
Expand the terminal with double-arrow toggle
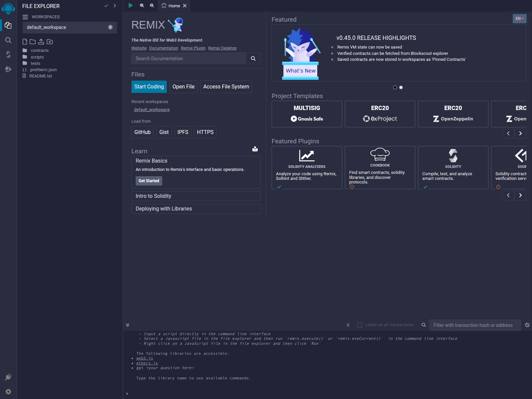coord(127,325)
